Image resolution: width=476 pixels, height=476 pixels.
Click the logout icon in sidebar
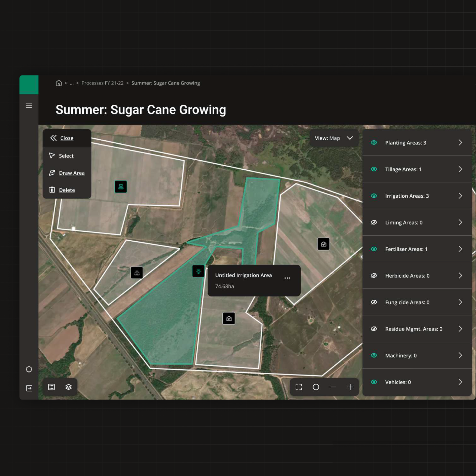(29, 388)
